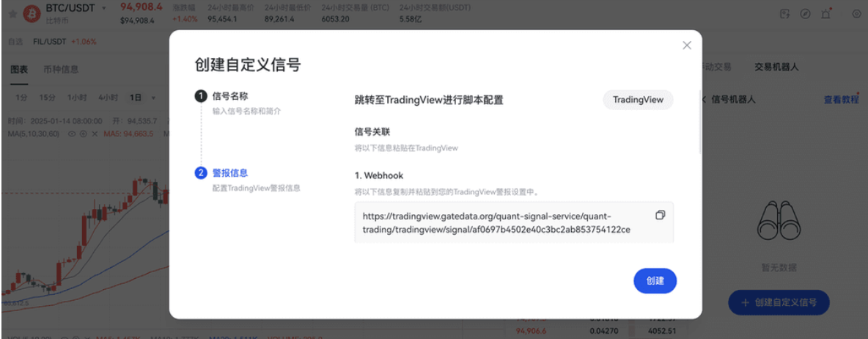Viewport: 868px width, 339px height.
Task: Click the Bitcoin logo icon
Action: tap(32, 14)
